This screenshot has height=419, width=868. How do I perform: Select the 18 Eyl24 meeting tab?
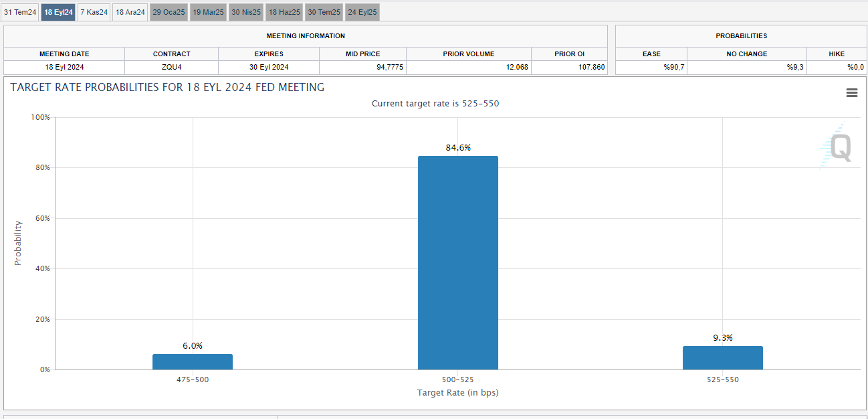point(58,12)
